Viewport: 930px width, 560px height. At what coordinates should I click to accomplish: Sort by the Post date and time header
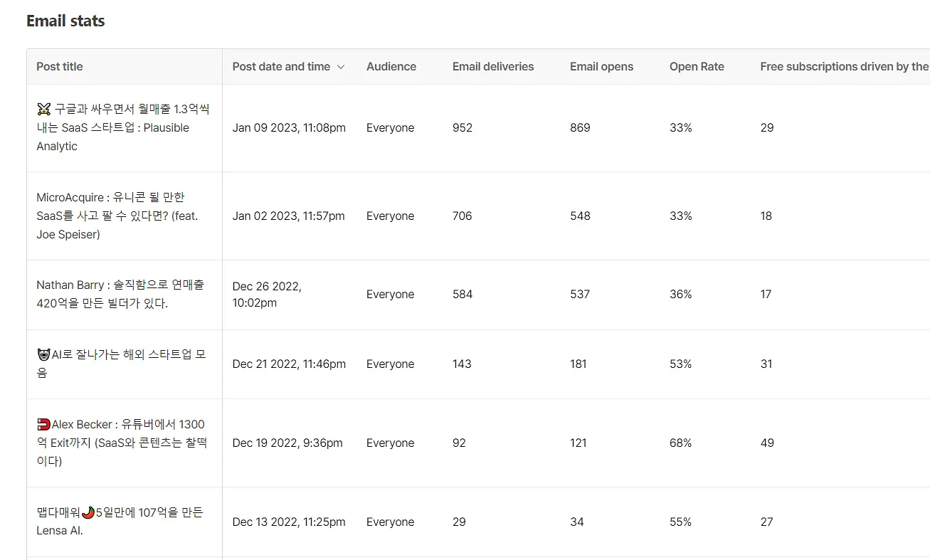281,66
